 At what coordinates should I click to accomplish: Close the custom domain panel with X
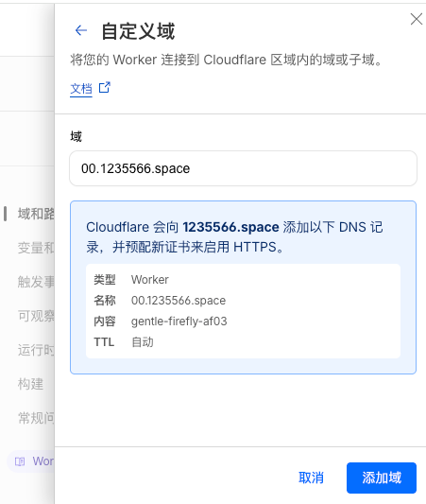[x=417, y=19]
